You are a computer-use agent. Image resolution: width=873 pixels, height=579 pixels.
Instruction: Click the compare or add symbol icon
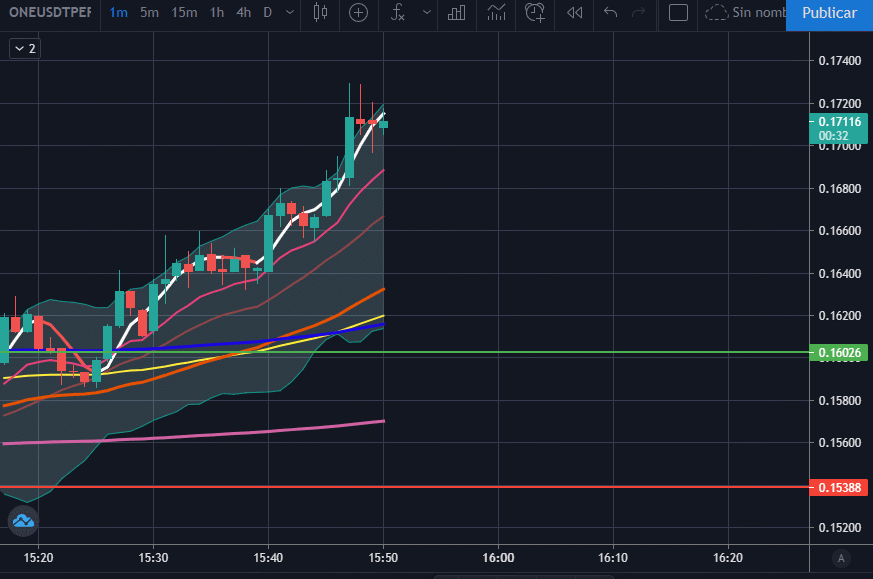pyautogui.click(x=358, y=12)
